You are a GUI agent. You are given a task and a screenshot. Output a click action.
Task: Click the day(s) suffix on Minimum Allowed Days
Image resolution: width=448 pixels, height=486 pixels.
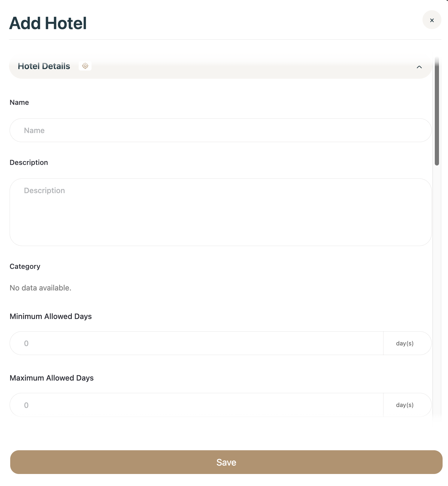pos(405,343)
